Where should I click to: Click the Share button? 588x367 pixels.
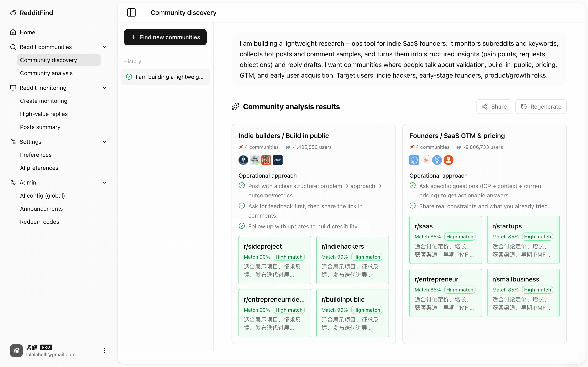[x=494, y=106]
